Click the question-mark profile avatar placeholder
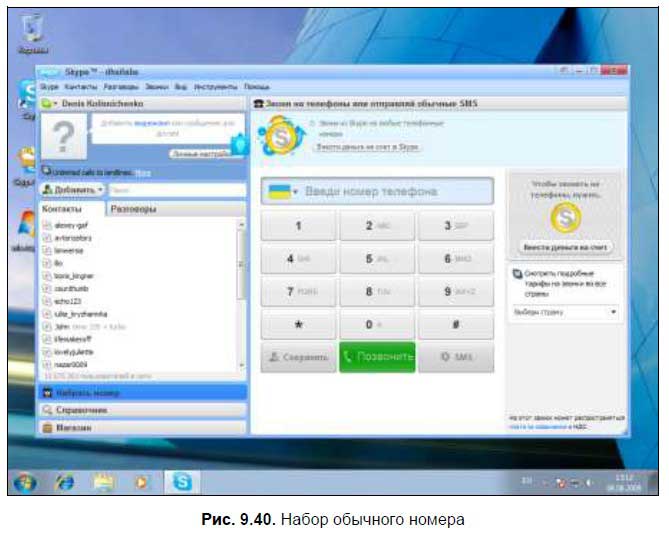This screenshot has width=669, height=535. (x=64, y=136)
